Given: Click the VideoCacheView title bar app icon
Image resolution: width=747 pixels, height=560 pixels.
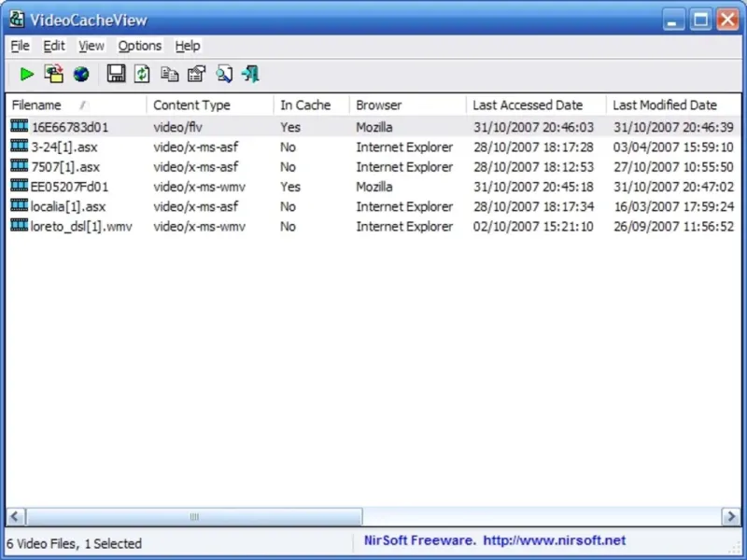Looking at the screenshot, I should pyautogui.click(x=17, y=20).
